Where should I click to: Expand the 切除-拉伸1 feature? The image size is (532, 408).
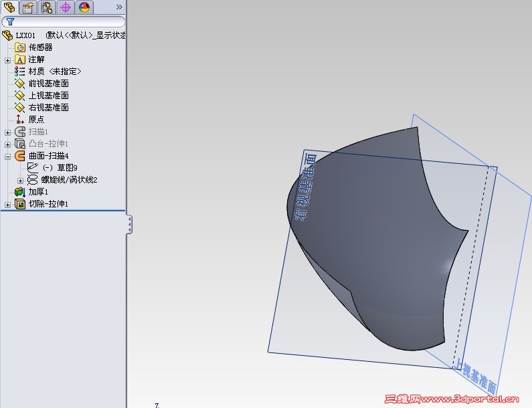(x=7, y=205)
